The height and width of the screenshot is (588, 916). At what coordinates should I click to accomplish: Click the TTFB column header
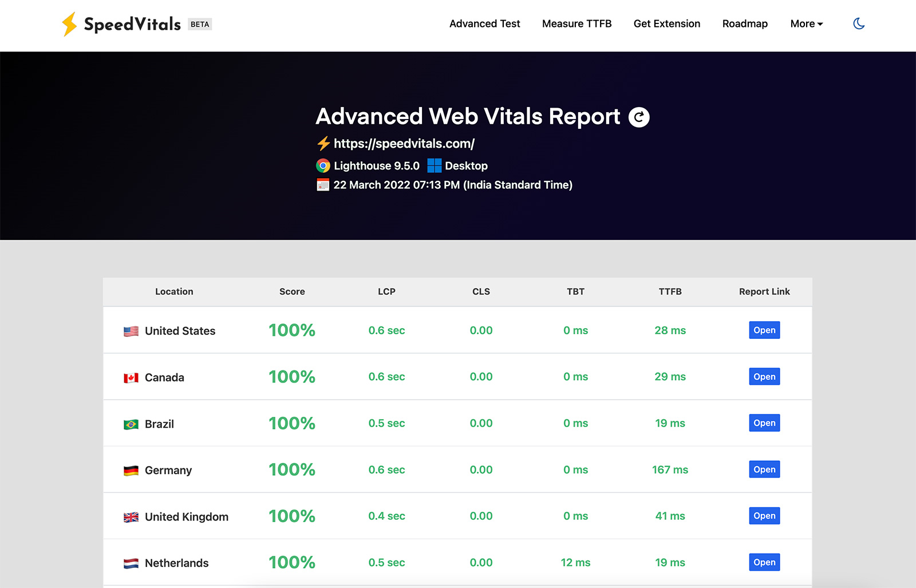[670, 291]
